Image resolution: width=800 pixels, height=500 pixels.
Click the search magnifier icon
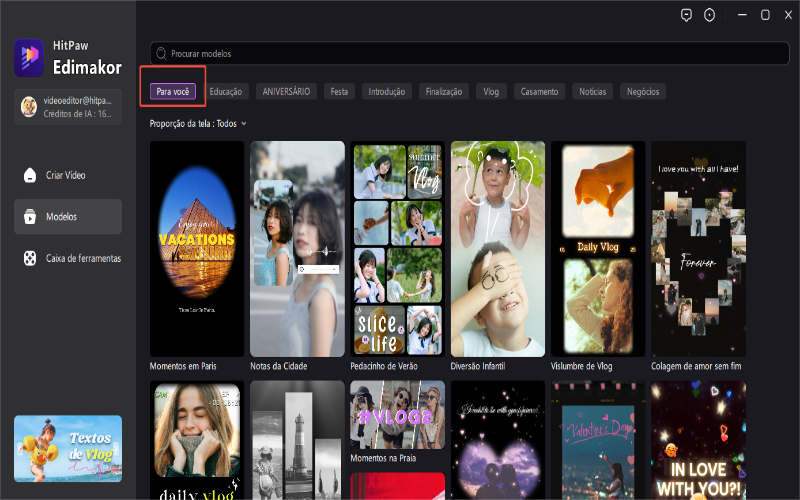(160, 53)
